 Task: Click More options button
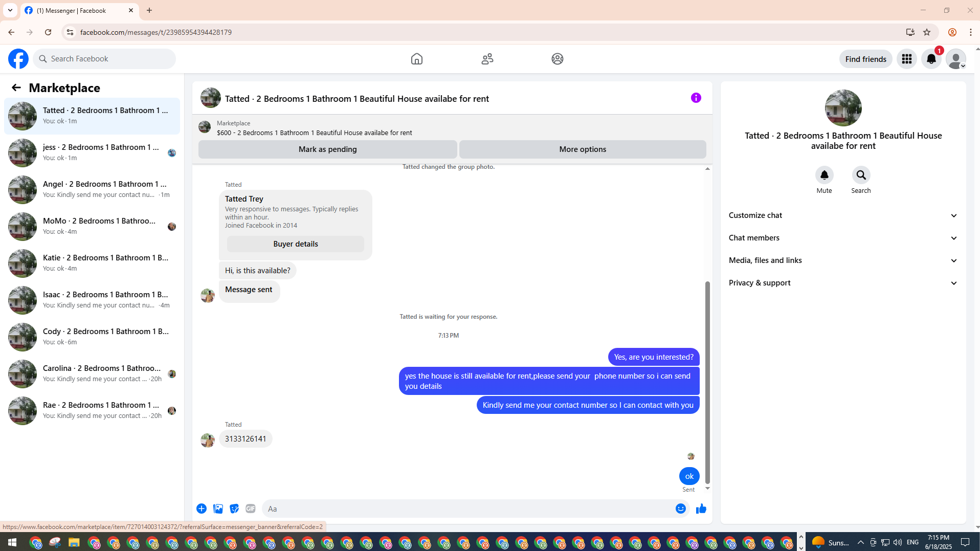pos(583,149)
